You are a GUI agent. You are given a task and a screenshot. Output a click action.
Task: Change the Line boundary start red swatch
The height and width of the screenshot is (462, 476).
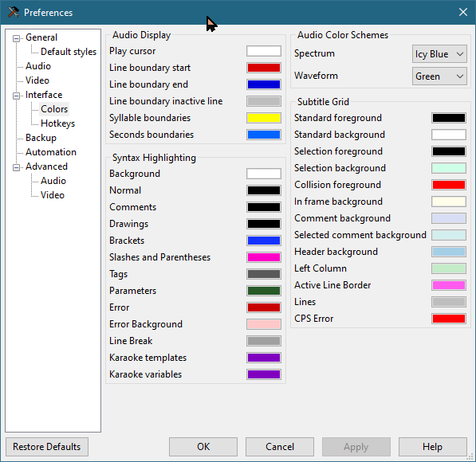tap(264, 68)
